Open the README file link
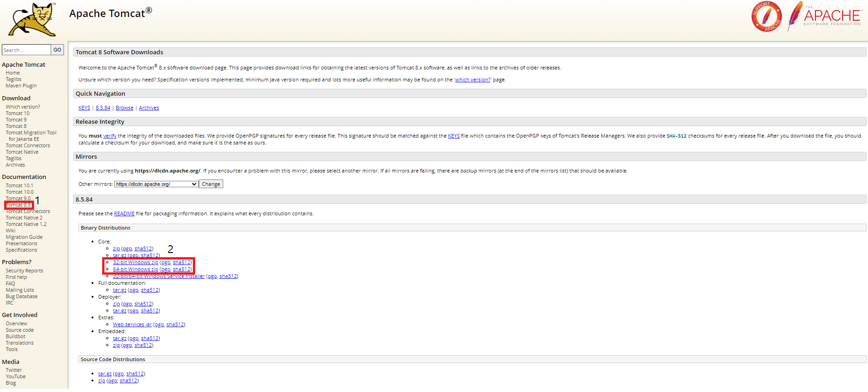Viewport: 868px width, 392px height. pyautogui.click(x=124, y=213)
